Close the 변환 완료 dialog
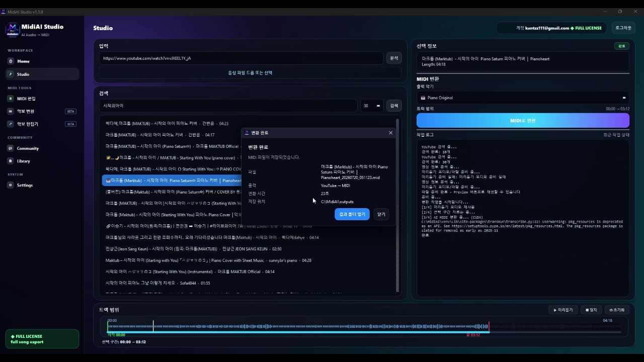Screen dimensions: 644x362 pyautogui.click(x=390, y=133)
